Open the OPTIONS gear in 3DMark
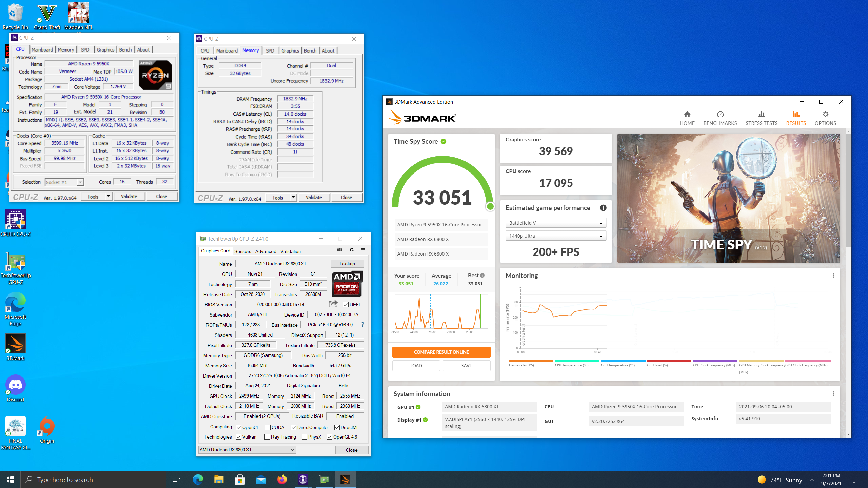868x488 pixels. point(825,115)
